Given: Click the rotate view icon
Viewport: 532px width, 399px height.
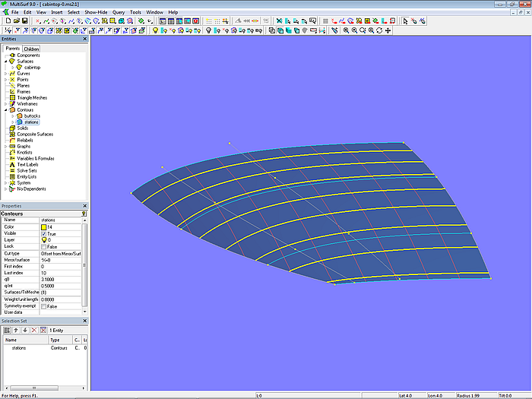Looking at the screenshot, I should pyautogui.click(x=379, y=30).
